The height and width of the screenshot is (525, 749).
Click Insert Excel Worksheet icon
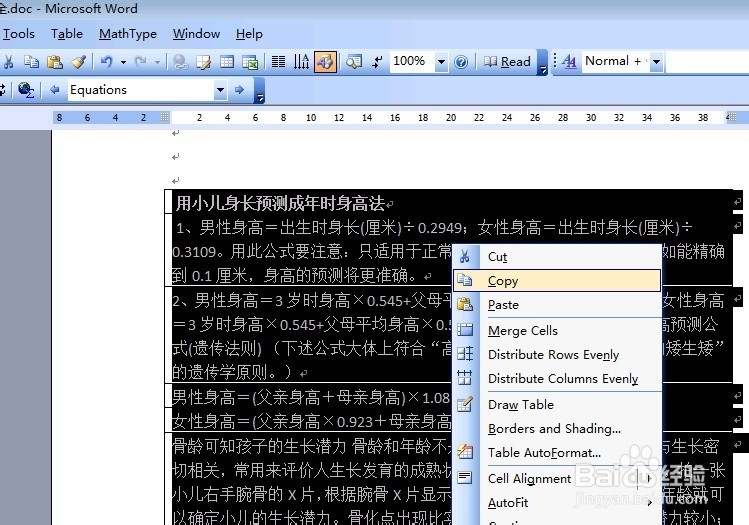point(250,62)
